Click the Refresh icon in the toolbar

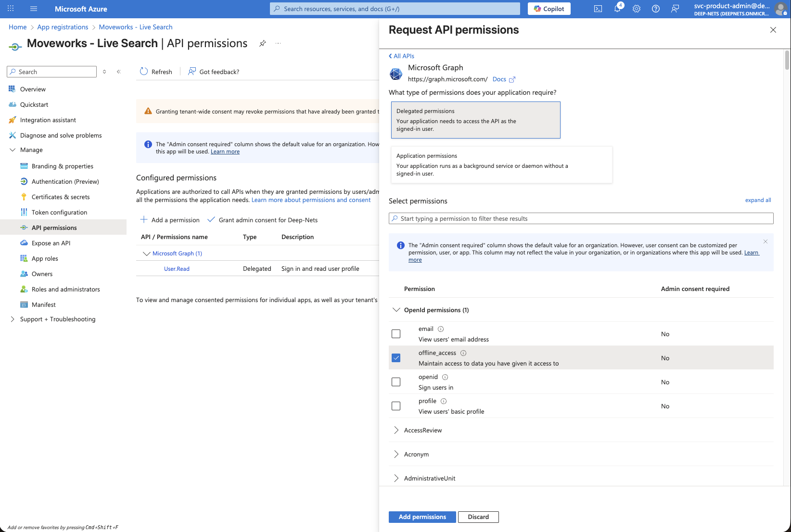coord(144,72)
